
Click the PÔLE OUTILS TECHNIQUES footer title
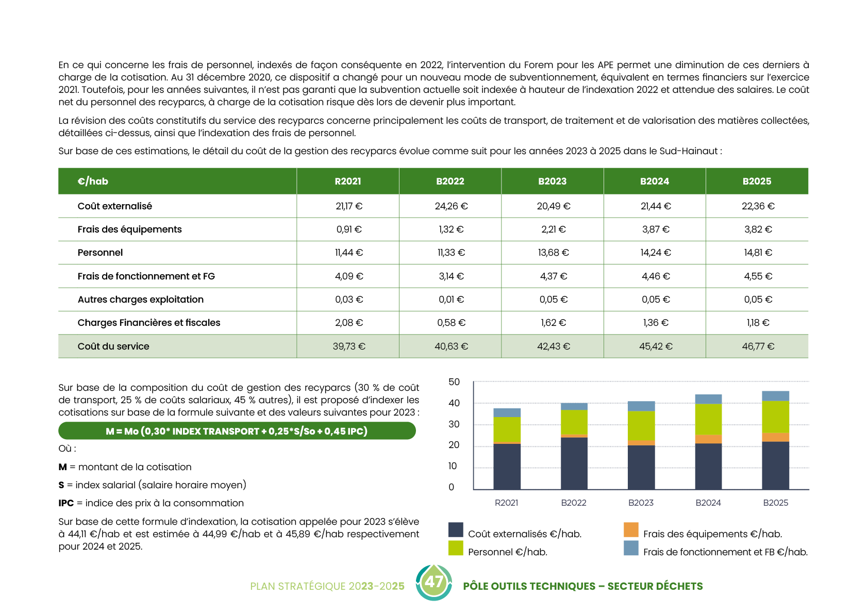[x=582, y=586]
